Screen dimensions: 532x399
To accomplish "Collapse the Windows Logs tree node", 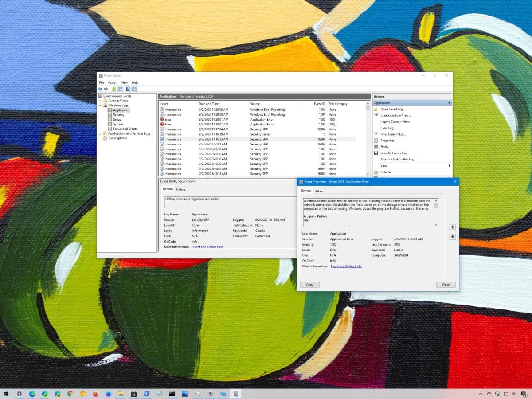I will pos(100,106).
